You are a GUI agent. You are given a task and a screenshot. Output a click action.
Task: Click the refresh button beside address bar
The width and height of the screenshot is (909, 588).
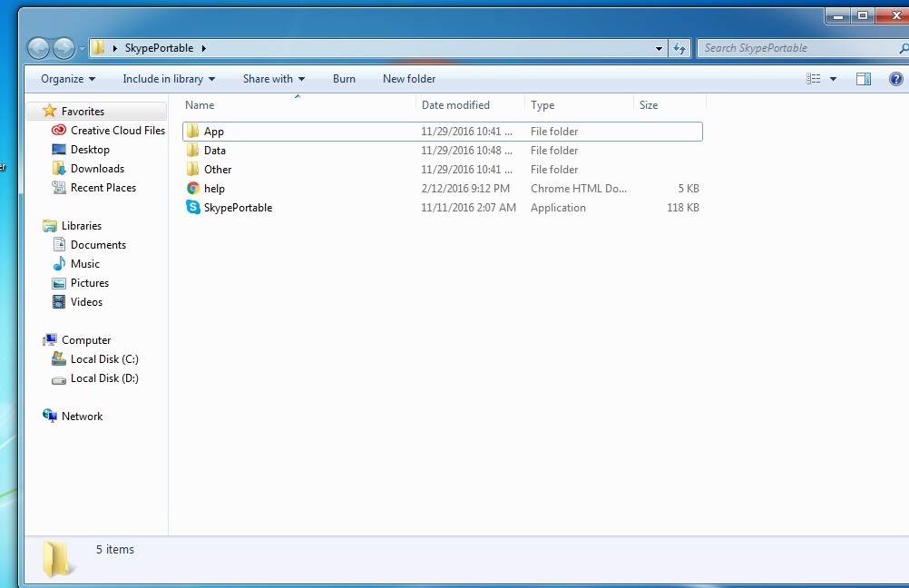click(679, 48)
